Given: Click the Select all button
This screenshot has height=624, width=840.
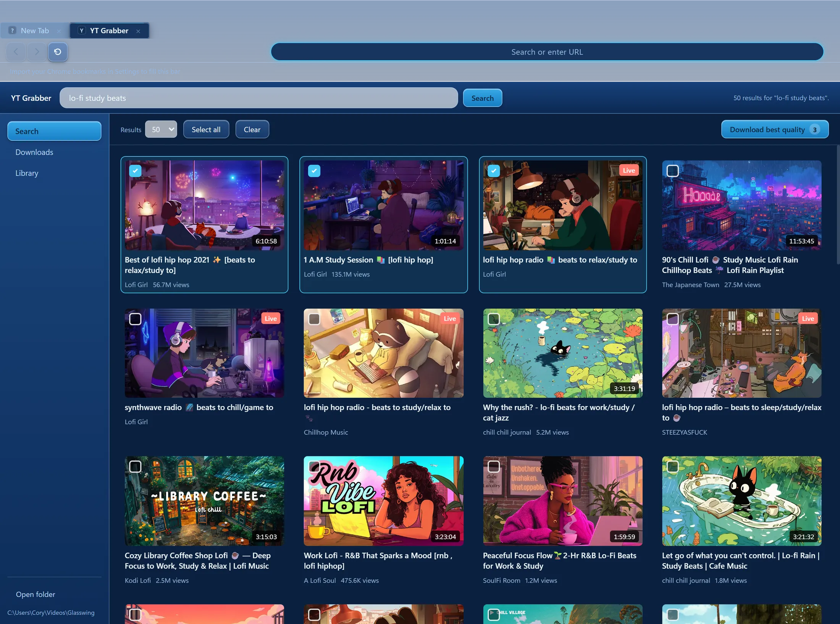Looking at the screenshot, I should 206,129.
